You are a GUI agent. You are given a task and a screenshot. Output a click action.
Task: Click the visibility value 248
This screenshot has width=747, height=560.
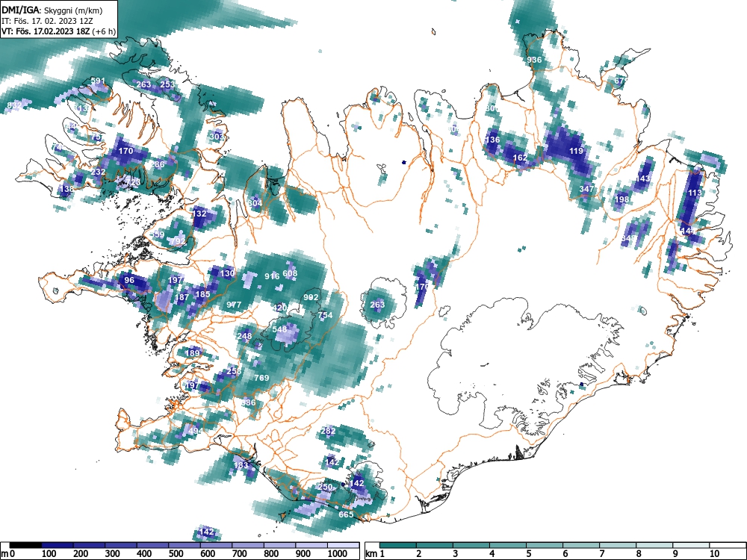(x=244, y=336)
